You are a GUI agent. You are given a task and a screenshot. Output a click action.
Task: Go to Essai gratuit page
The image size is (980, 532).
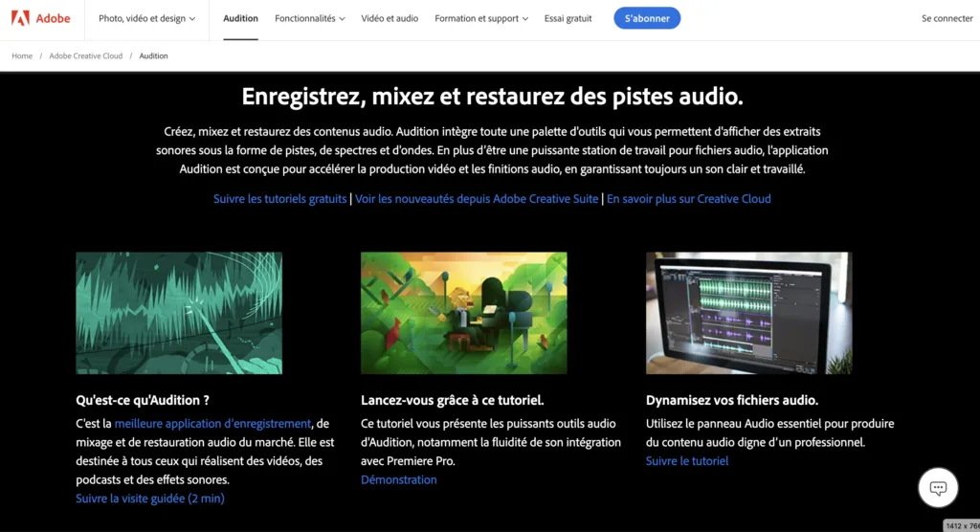pos(568,18)
